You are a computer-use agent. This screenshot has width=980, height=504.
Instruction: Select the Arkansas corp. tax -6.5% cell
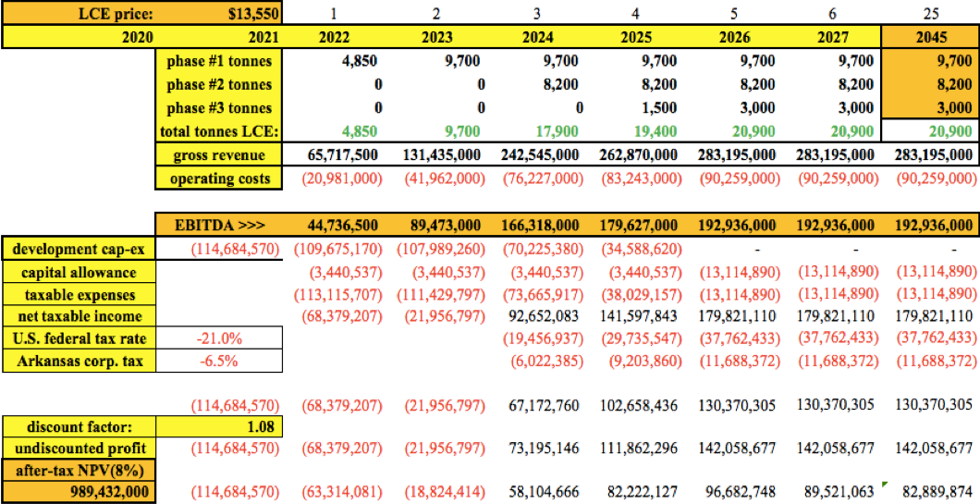pyautogui.click(x=221, y=359)
